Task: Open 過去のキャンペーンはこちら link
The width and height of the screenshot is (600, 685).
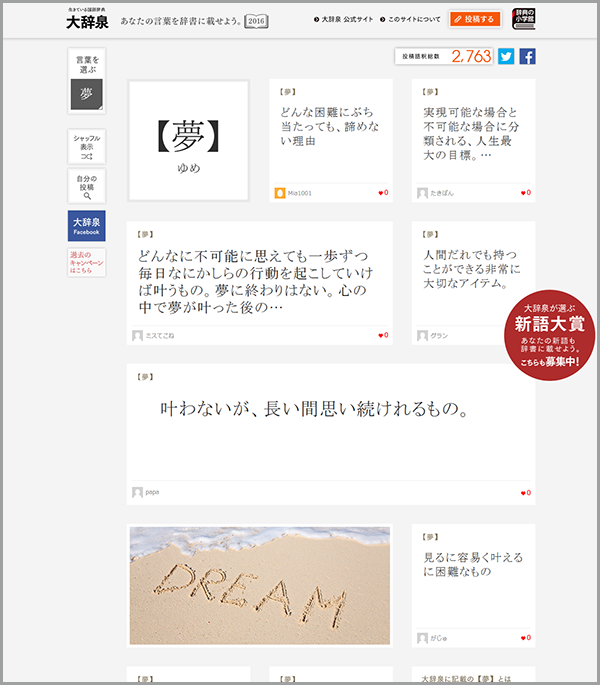Action: tap(87, 262)
